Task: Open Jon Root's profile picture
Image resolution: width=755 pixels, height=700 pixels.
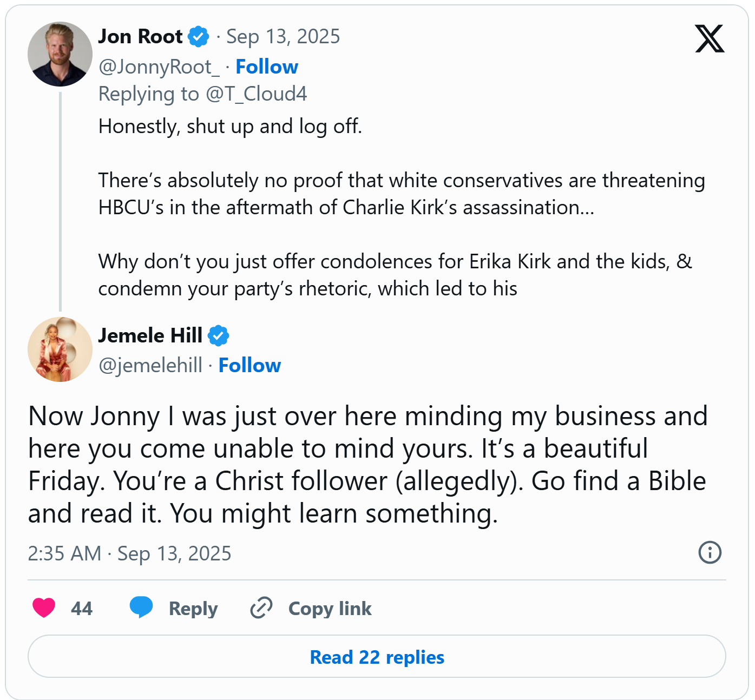Action: coord(60,54)
